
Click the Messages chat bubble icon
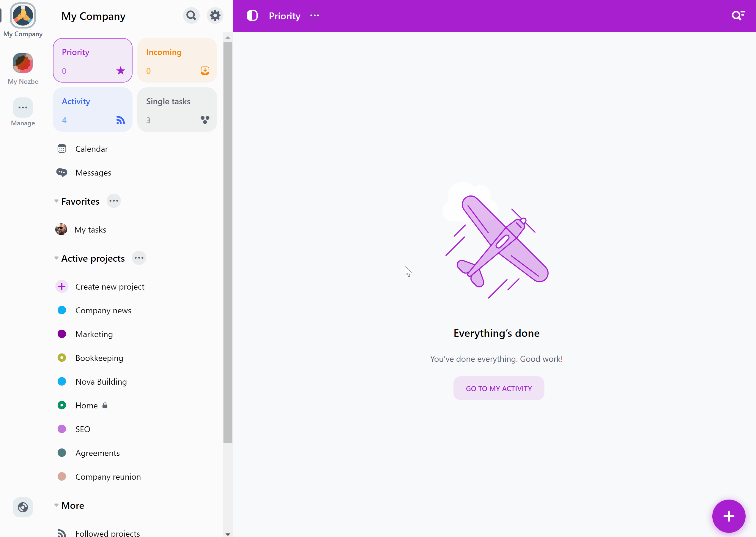(x=62, y=173)
